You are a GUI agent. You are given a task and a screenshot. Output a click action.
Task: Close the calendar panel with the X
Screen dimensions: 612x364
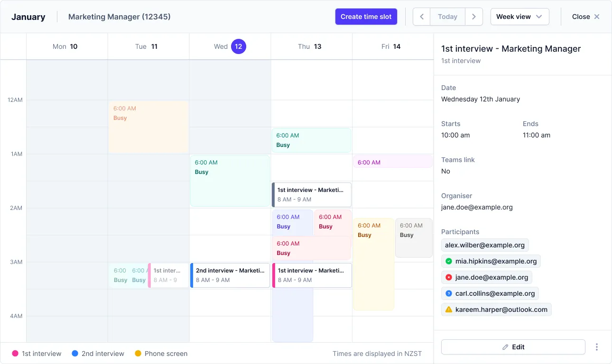tap(597, 17)
